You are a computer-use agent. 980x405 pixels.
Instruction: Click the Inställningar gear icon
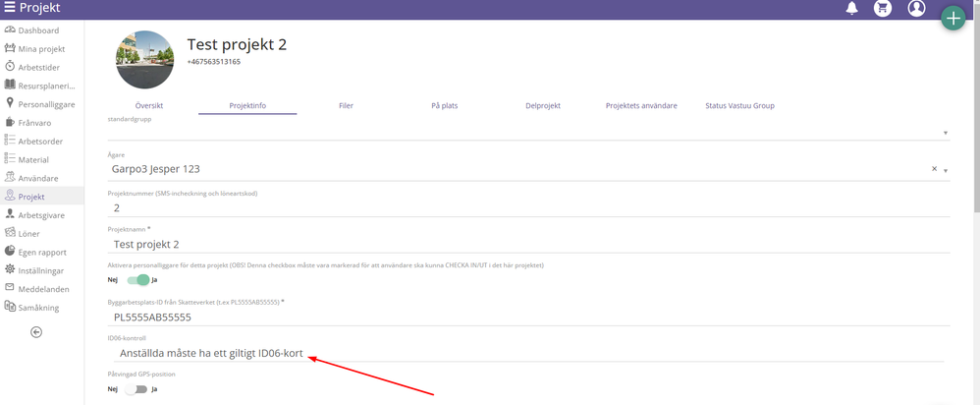pos(10,270)
